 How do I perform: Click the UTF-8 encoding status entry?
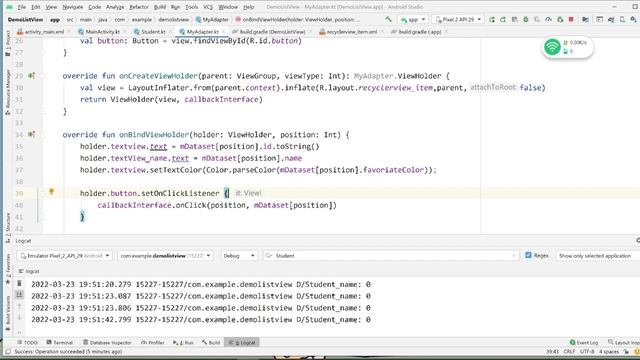tap(587, 351)
